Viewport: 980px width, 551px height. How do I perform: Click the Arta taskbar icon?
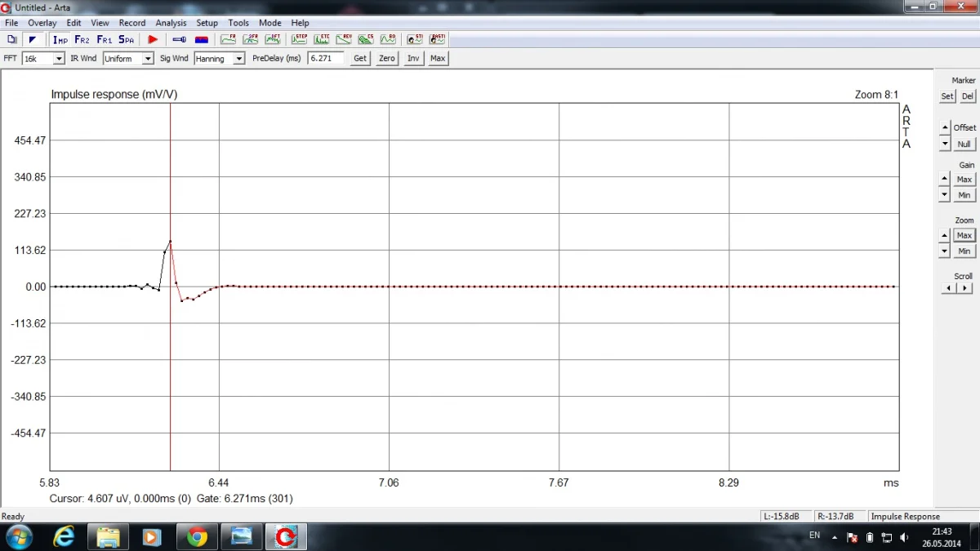(x=285, y=537)
